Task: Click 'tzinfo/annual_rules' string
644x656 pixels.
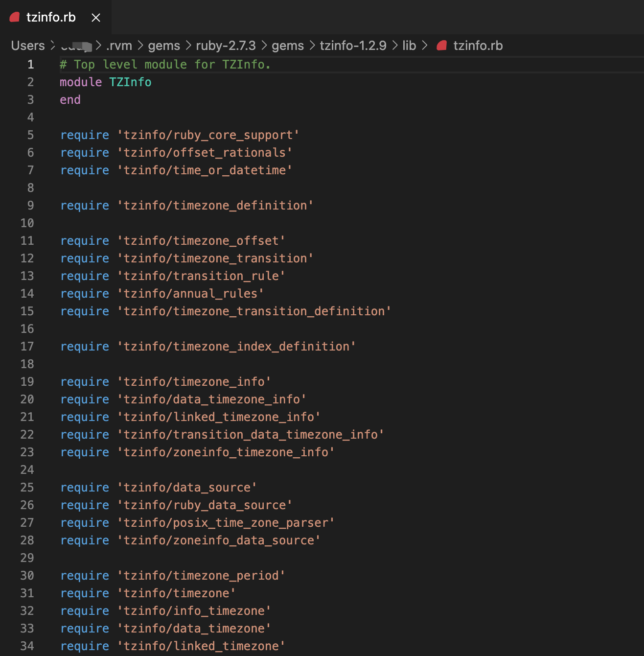Action: pyautogui.click(x=190, y=293)
